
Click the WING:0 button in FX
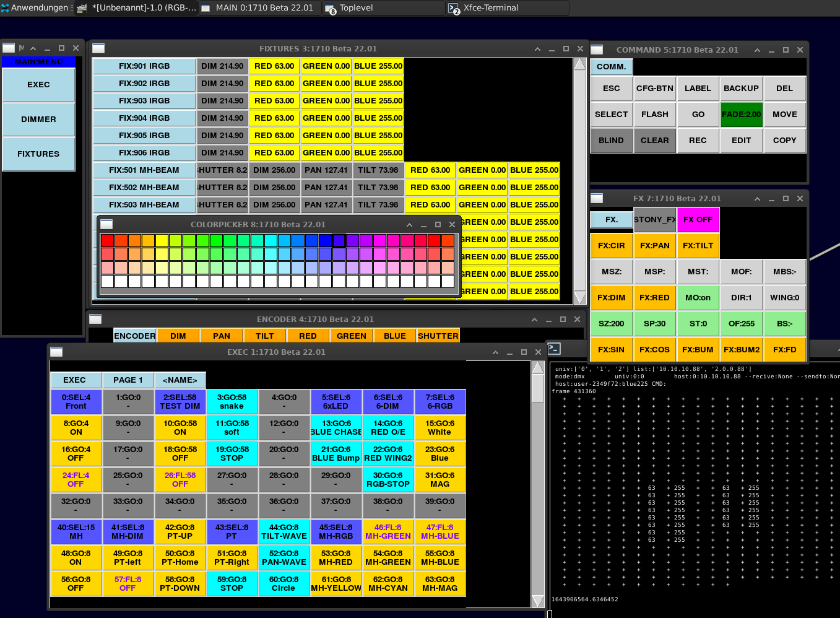click(x=785, y=298)
